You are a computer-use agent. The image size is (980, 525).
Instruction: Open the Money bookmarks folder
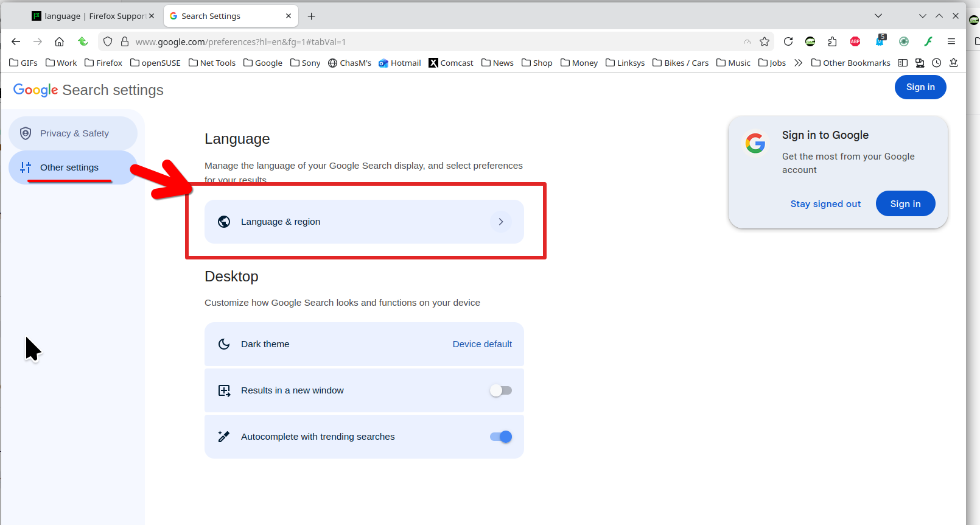click(x=579, y=63)
